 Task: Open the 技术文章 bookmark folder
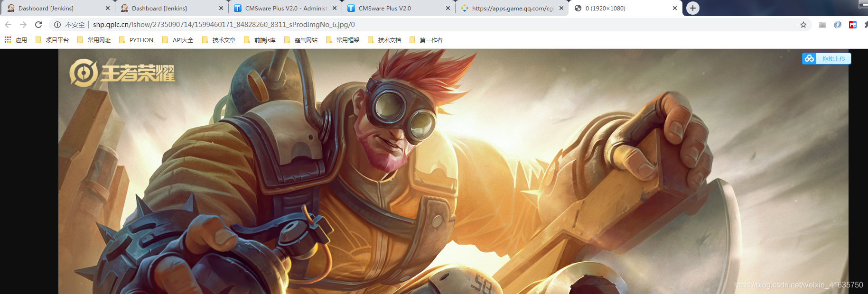tap(219, 40)
